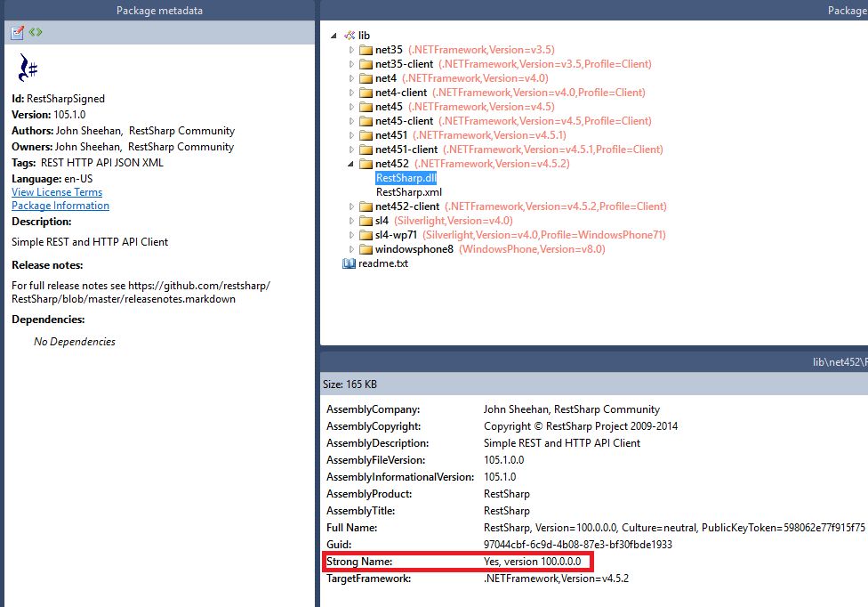868x607 pixels.
Task: Select the net35 tree item label
Action: [x=389, y=50]
